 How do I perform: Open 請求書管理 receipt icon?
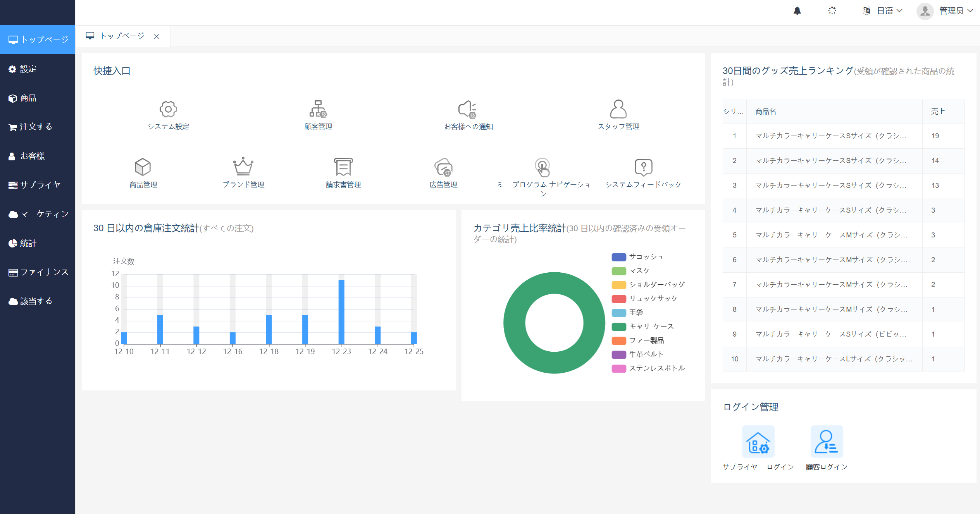pyautogui.click(x=343, y=167)
